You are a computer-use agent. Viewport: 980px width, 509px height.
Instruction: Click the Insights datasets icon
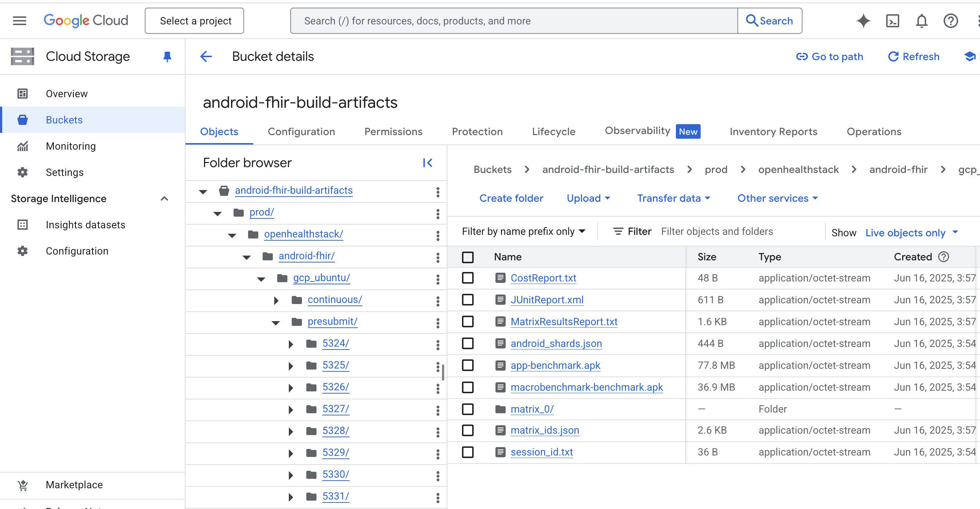pyautogui.click(x=23, y=225)
